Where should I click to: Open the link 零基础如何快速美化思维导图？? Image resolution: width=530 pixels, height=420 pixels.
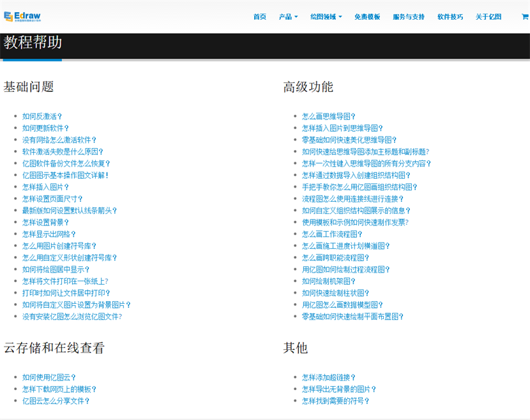coord(349,140)
